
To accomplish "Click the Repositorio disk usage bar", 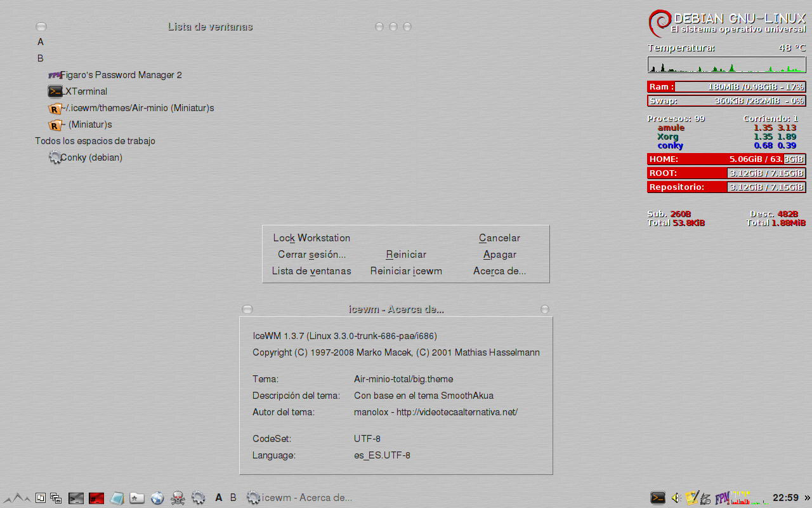I will click(726, 187).
